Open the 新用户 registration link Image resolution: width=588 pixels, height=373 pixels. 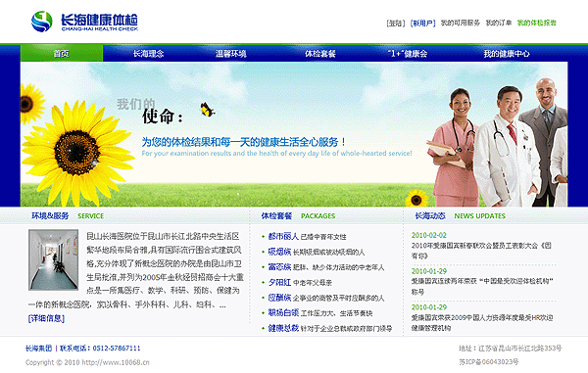click(x=423, y=23)
